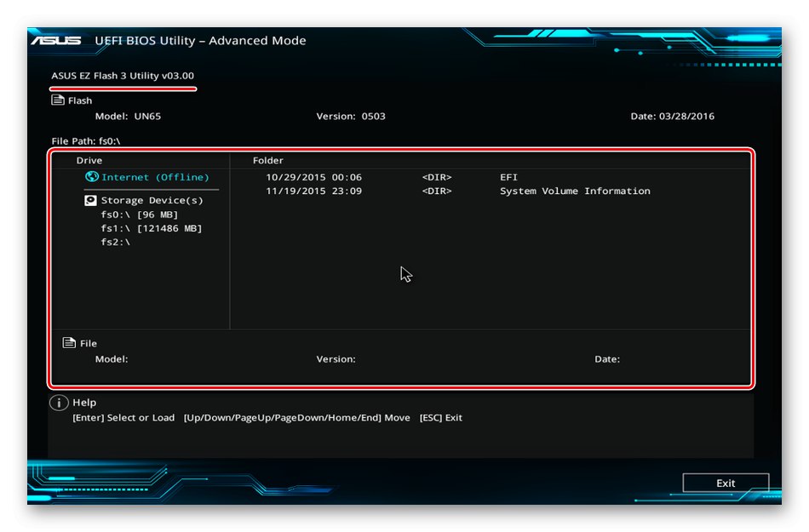Image resolution: width=809 pixels, height=532 pixels.
Task: Click <DIR> tag of System Volume Information
Action: point(437,191)
